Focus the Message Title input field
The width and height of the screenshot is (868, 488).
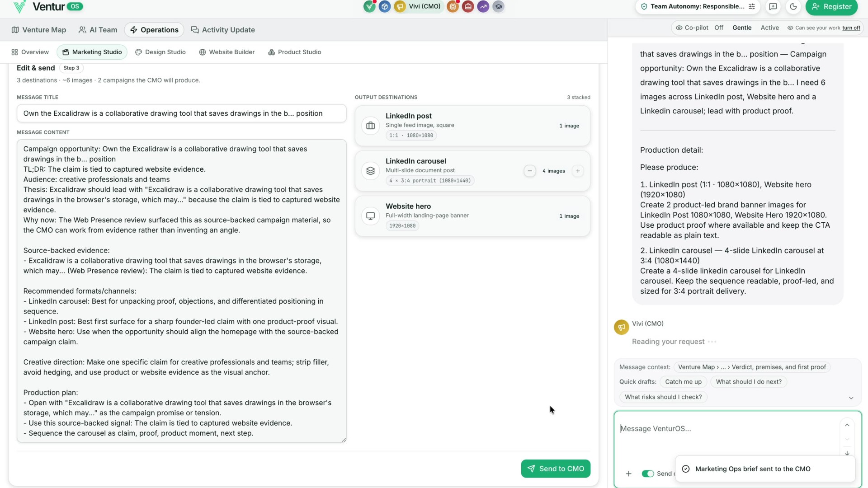pyautogui.click(x=182, y=113)
